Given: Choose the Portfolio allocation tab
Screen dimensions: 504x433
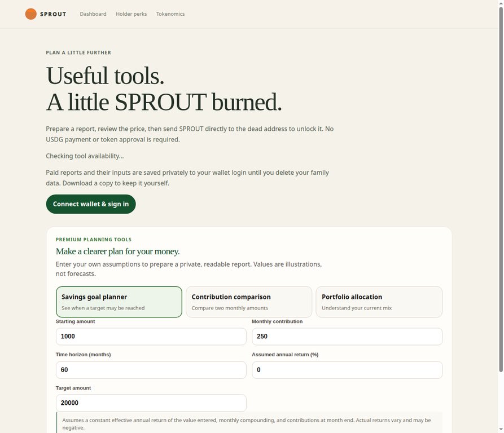Looking at the screenshot, I should (x=379, y=302).
